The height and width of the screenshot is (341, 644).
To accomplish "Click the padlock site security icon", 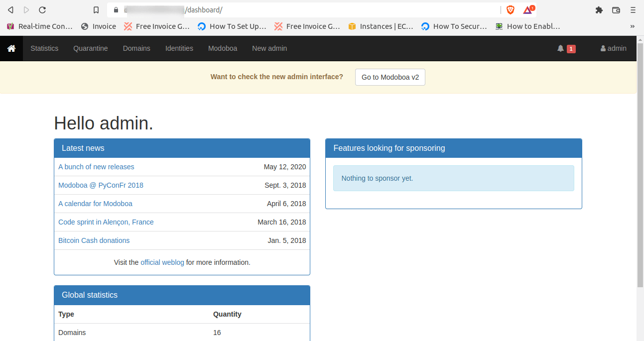I will click(116, 10).
